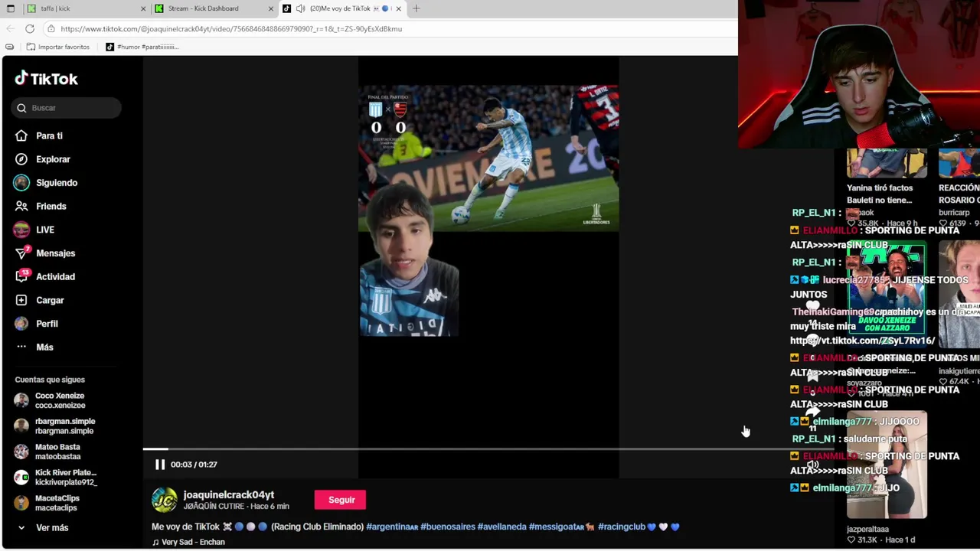980x551 pixels.
Task: Open burricarp REACCIÓN ROSARIO video
Action: click(959, 164)
